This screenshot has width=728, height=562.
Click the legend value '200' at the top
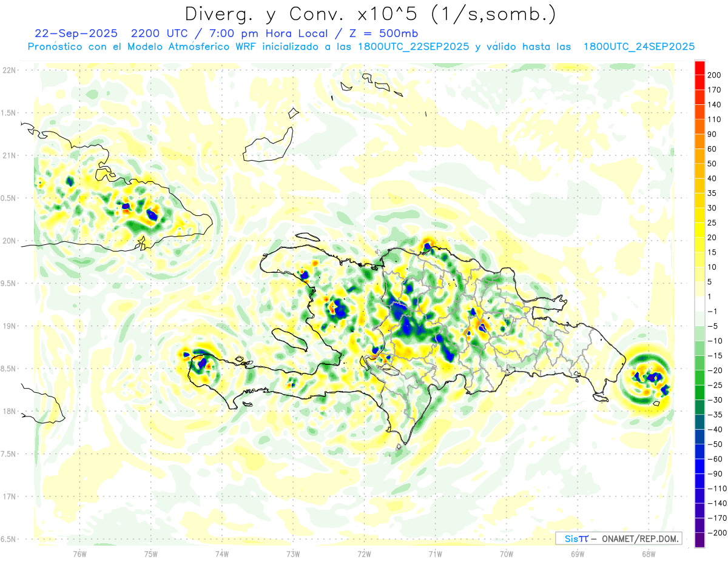[x=715, y=75]
